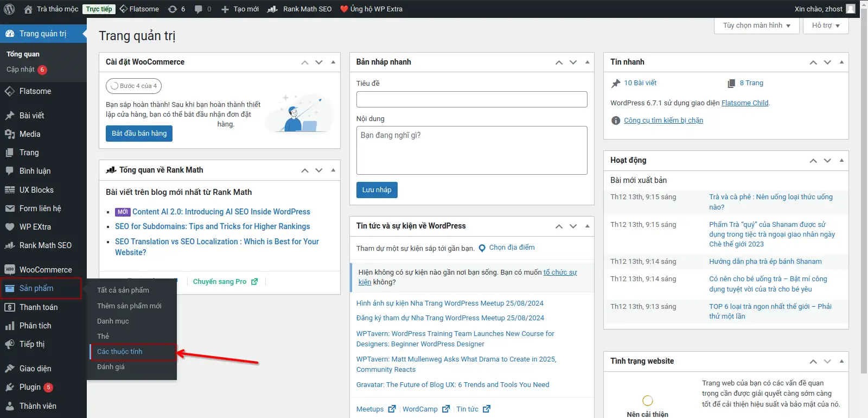868x418 pixels.
Task: Click the WP EXtra heart sidebar icon
Action: coord(10,227)
